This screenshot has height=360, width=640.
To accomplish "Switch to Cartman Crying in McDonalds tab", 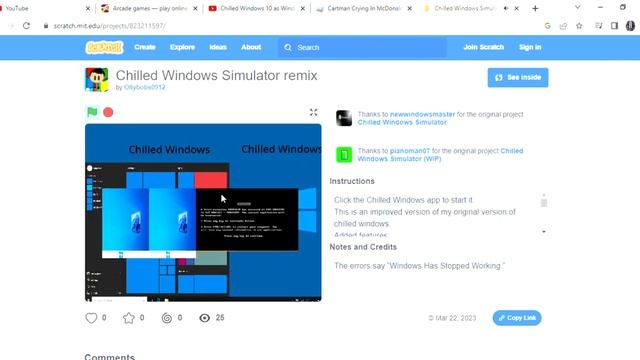I will tap(363, 8).
